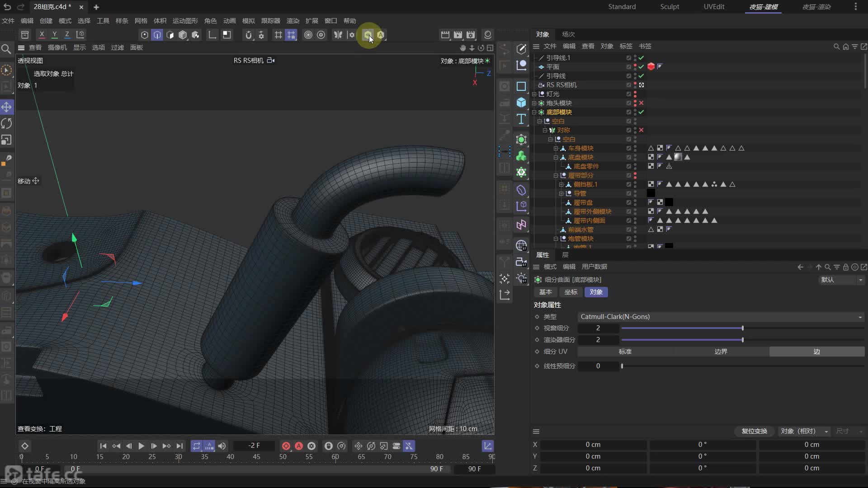Image resolution: width=868 pixels, height=488 pixels.
Task: Toggle the green check on 底部模块
Action: pyautogui.click(x=641, y=112)
